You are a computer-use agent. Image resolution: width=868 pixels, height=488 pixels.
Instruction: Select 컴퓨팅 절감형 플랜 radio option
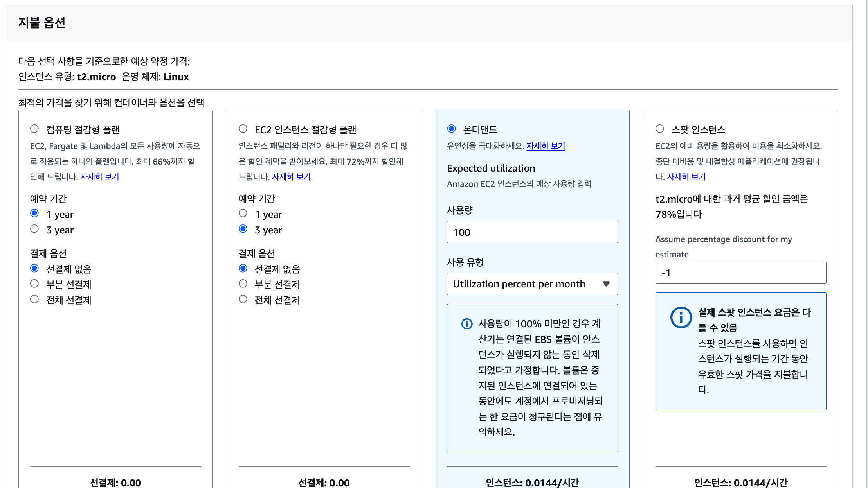pos(34,129)
